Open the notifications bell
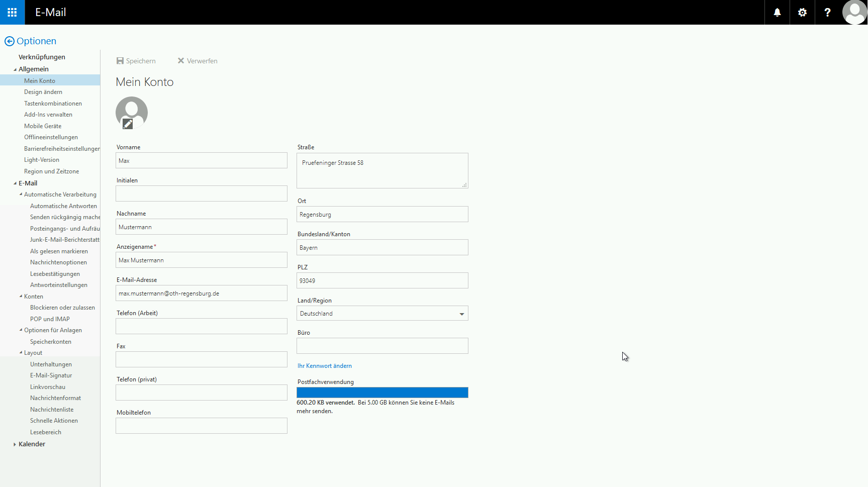The width and height of the screenshot is (868, 487). (x=777, y=12)
